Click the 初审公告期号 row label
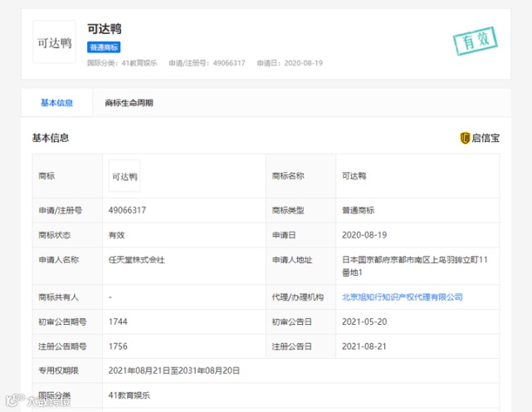The height and width of the screenshot is (412, 532). (x=62, y=321)
